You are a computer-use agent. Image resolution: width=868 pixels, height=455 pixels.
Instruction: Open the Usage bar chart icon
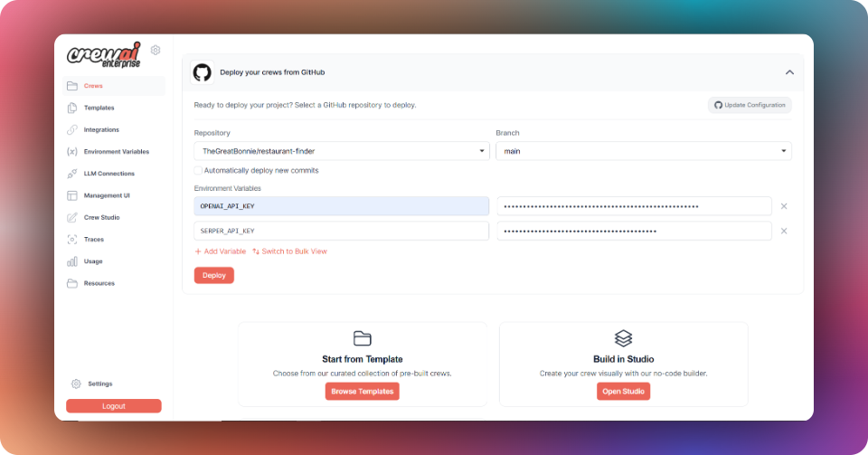pyautogui.click(x=72, y=261)
